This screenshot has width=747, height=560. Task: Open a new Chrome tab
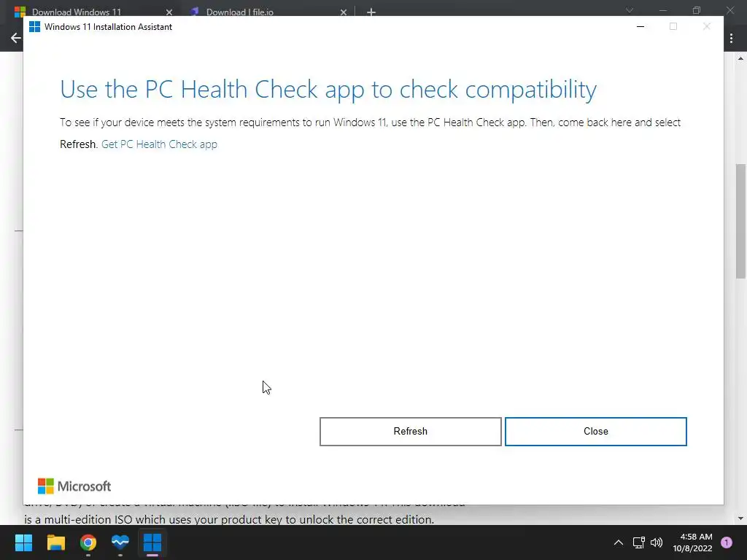pos(371,12)
